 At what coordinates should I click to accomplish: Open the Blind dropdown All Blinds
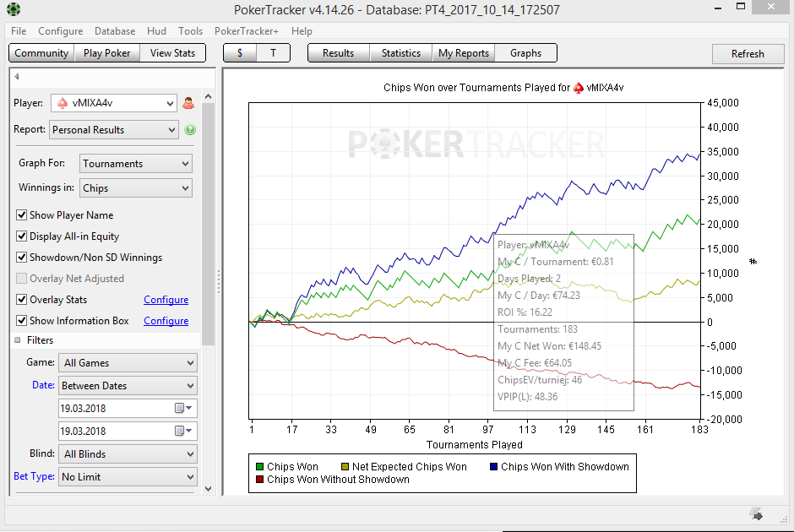(x=128, y=454)
